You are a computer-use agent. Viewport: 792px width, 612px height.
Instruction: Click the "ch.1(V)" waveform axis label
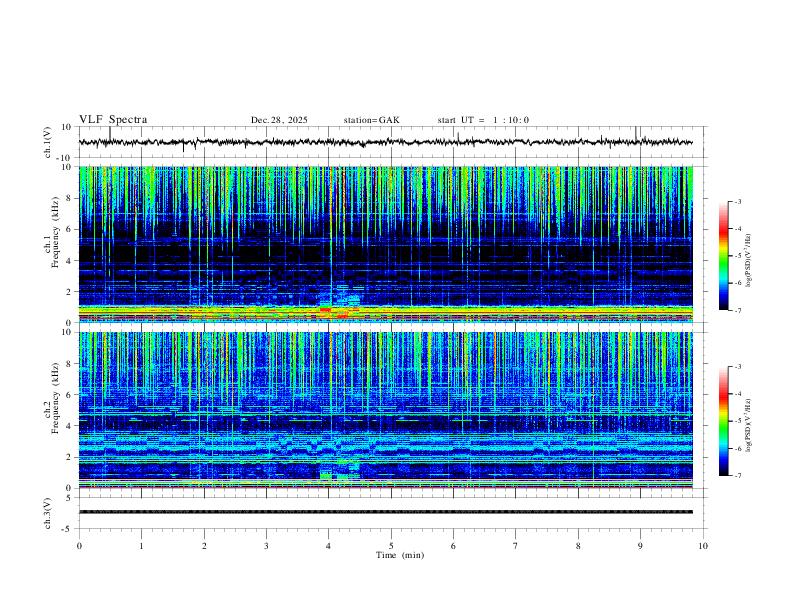[x=48, y=142]
